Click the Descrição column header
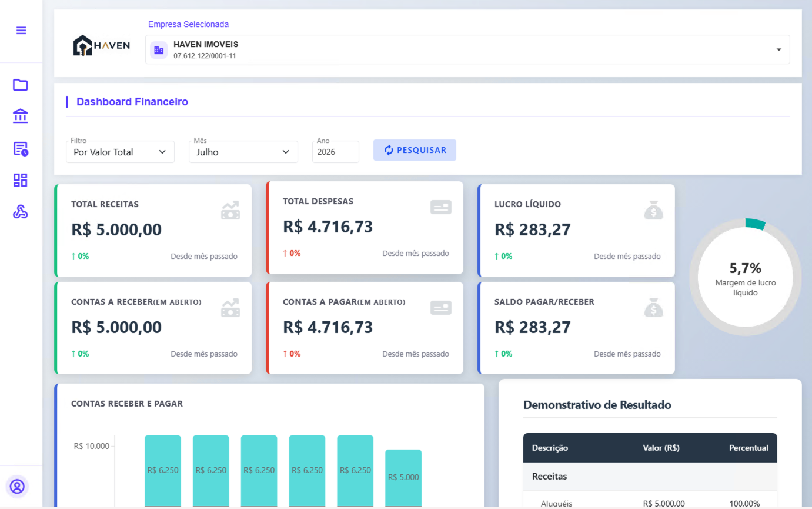 pos(550,448)
